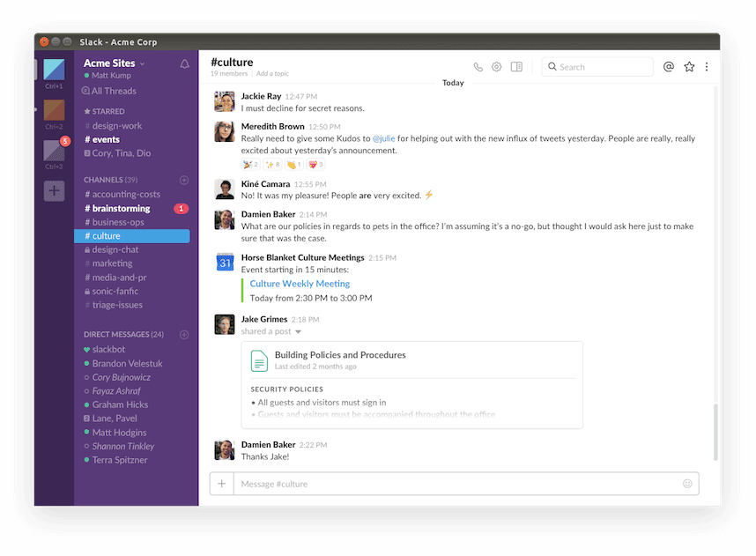Switch to the third workspace with 5 badge
The image size is (756, 556).
pos(54,151)
